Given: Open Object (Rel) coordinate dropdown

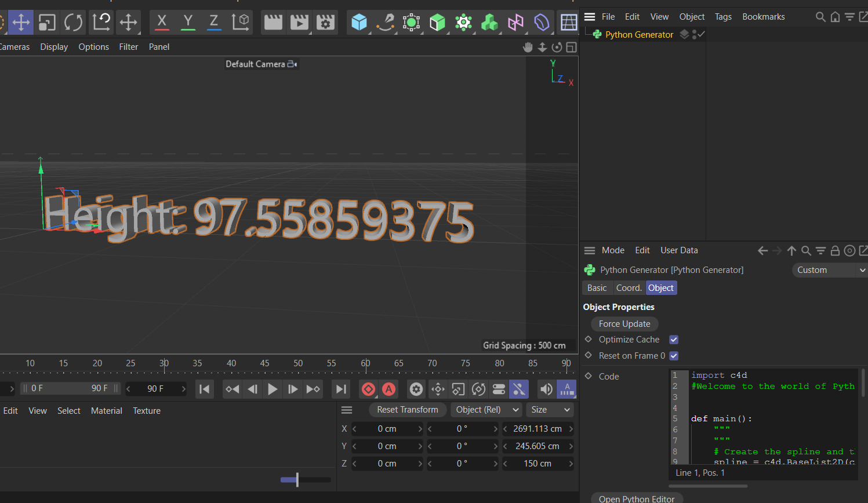Looking at the screenshot, I should pyautogui.click(x=487, y=410).
